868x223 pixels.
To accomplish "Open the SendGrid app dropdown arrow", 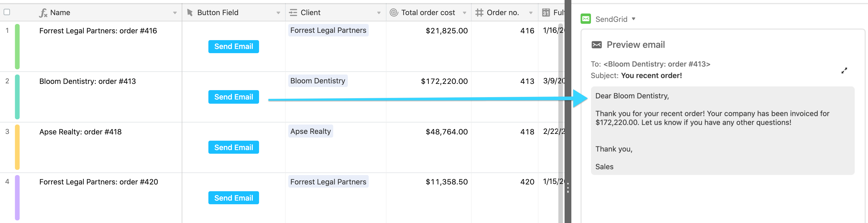I will point(634,19).
